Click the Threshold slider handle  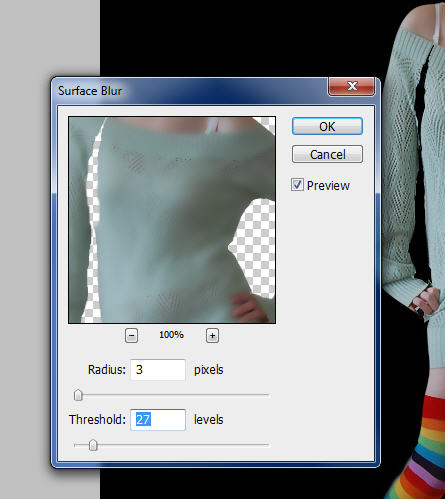93,445
